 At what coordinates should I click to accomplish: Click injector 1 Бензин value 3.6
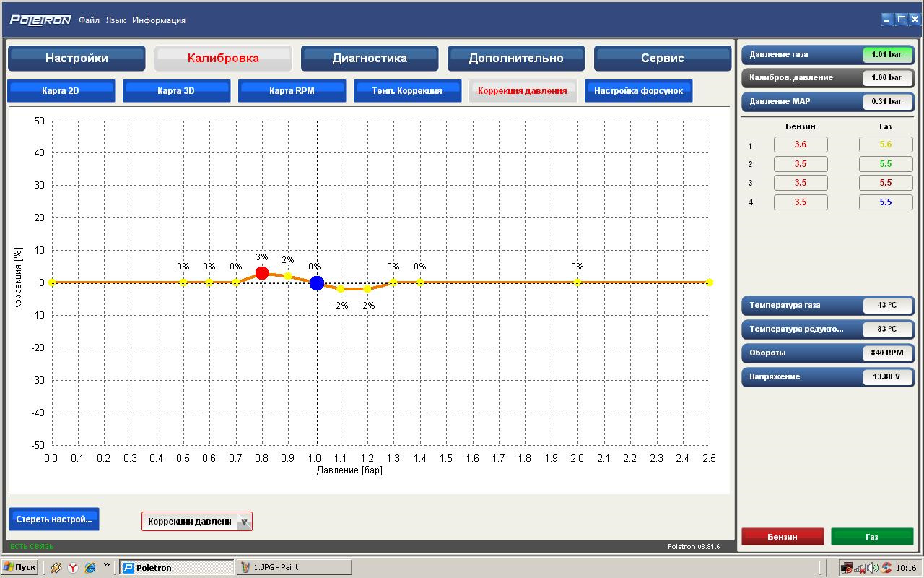pyautogui.click(x=801, y=144)
